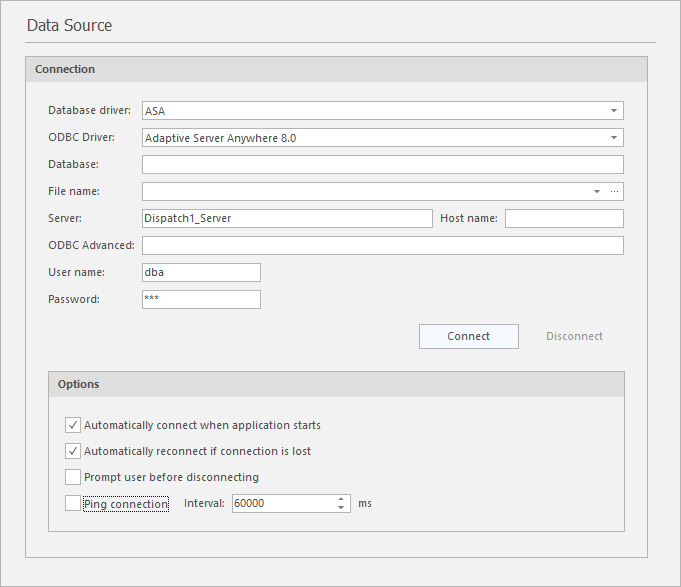Click the Interval value field showing 60000
Screen dimensions: 681x587
282,504
